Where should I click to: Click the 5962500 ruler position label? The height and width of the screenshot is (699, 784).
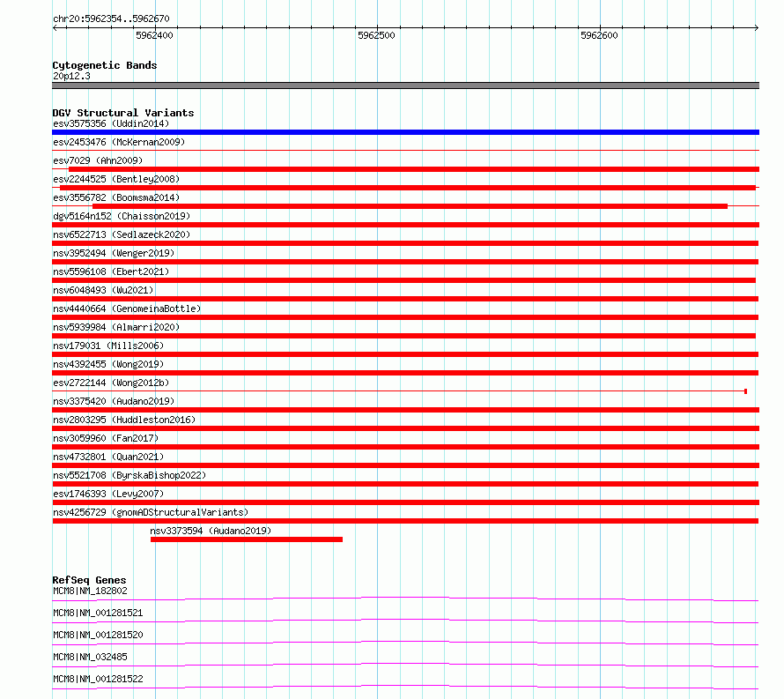pyautogui.click(x=376, y=35)
